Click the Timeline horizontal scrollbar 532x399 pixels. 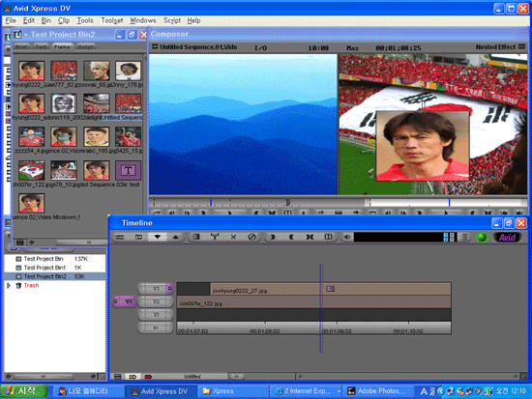coord(407,376)
